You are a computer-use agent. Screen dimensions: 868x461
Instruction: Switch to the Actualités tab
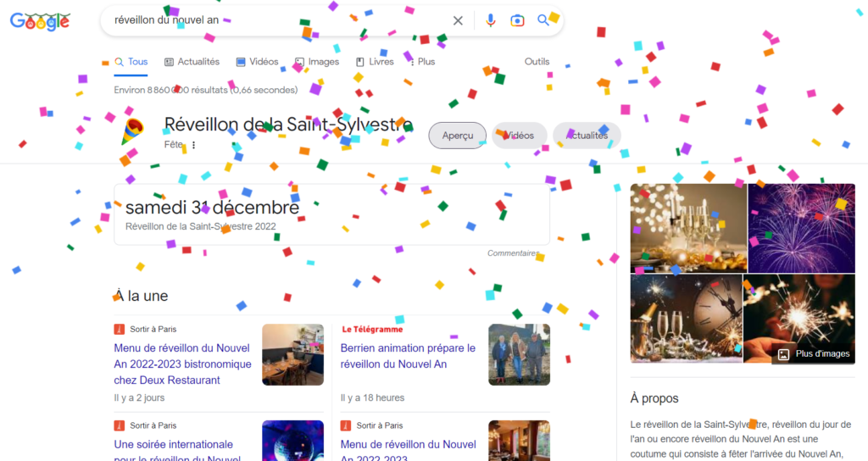tap(192, 61)
